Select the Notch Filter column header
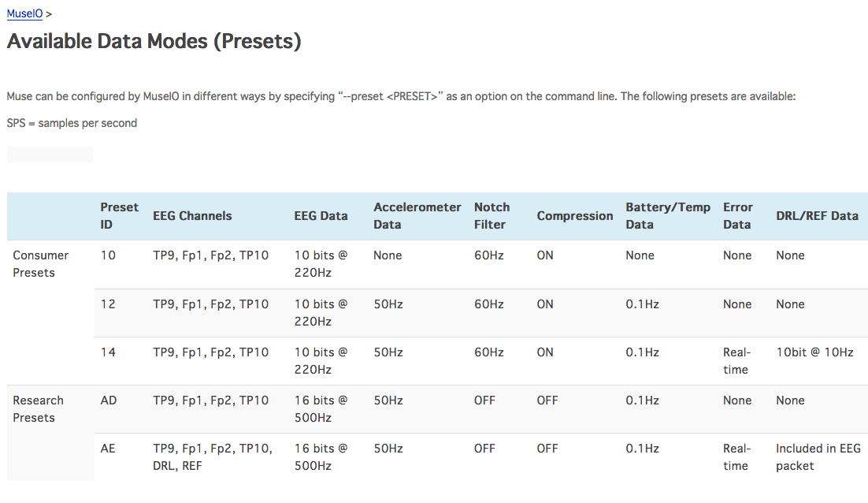This screenshot has width=868, height=503. [491, 215]
